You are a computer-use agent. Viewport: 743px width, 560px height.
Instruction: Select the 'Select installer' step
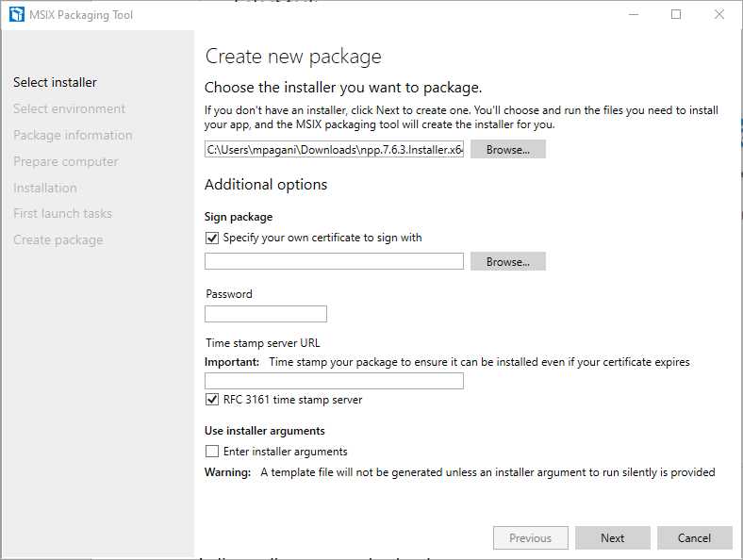(x=55, y=82)
